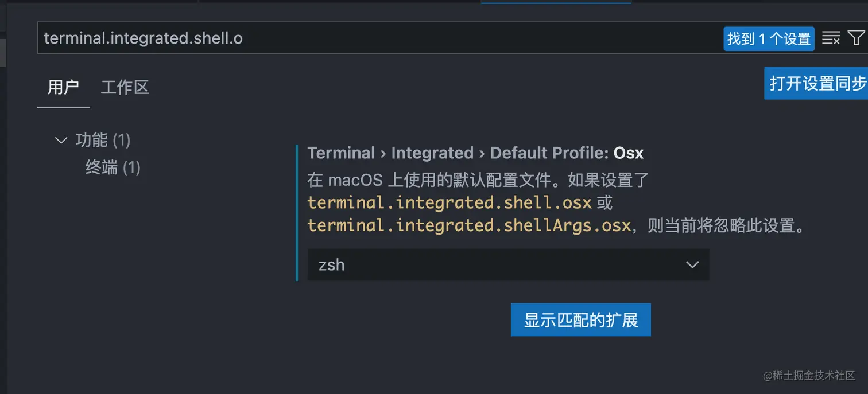Image resolution: width=868 pixels, height=394 pixels.
Task: Open the settings filter funnel menu
Action: click(x=857, y=38)
